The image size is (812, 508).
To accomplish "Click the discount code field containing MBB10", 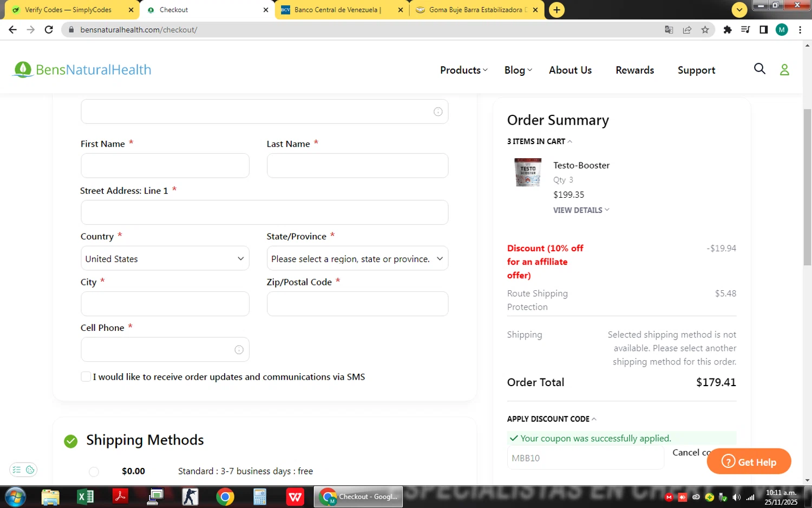I will click(585, 458).
